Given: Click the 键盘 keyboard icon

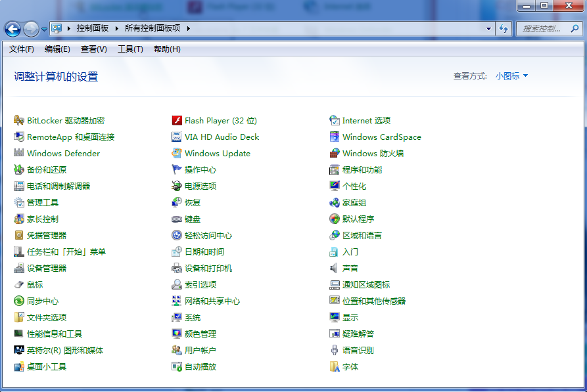Looking at the screenshot, I should click(177, 219).
